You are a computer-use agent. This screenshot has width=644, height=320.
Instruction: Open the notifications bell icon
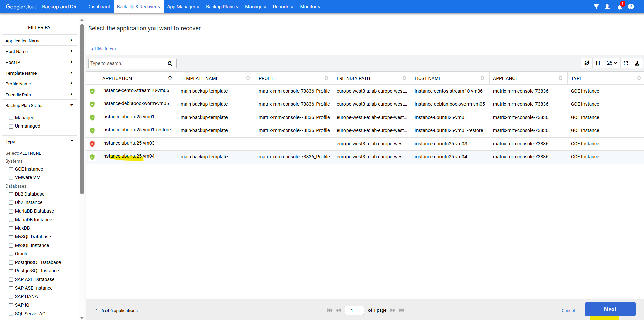619,7
